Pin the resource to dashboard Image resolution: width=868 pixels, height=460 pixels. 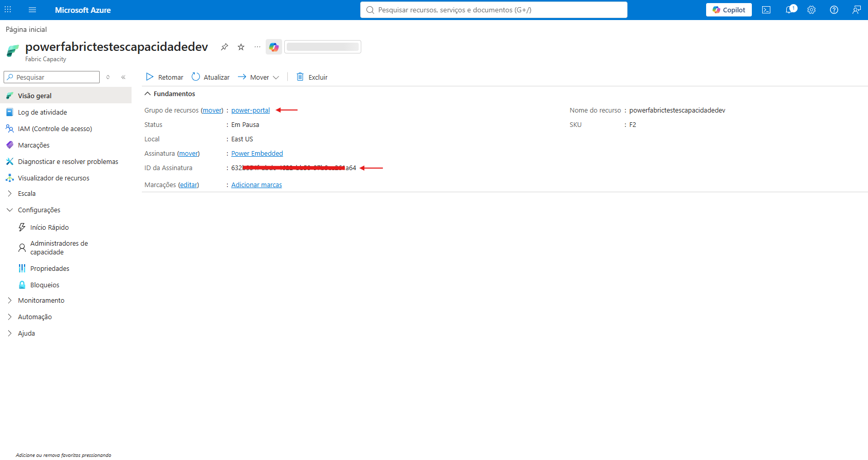point(225,47)
